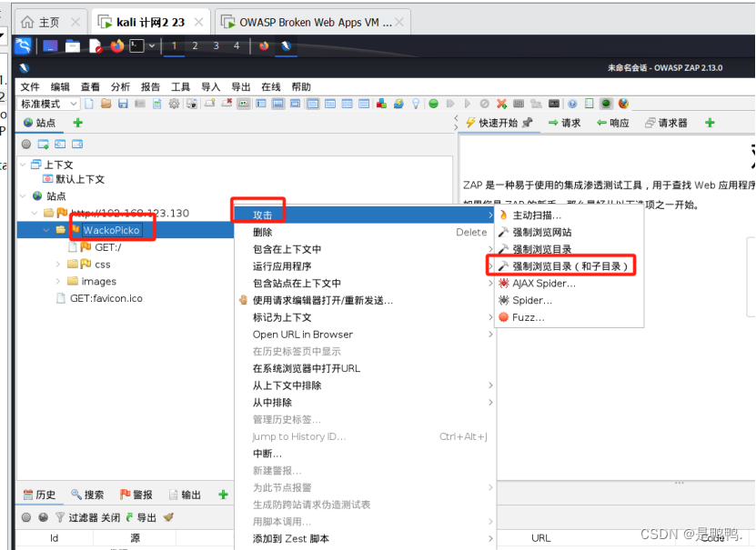The height and width of the screenshot is (550, 756).
Task: Select GET:favicon.ico in site tree
Action: (x=106, y=298)
